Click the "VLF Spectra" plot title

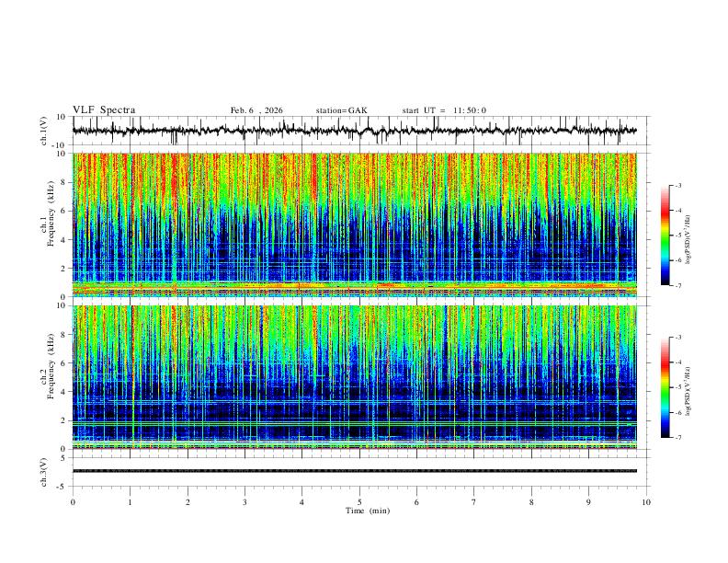click(x=104, y=110)
